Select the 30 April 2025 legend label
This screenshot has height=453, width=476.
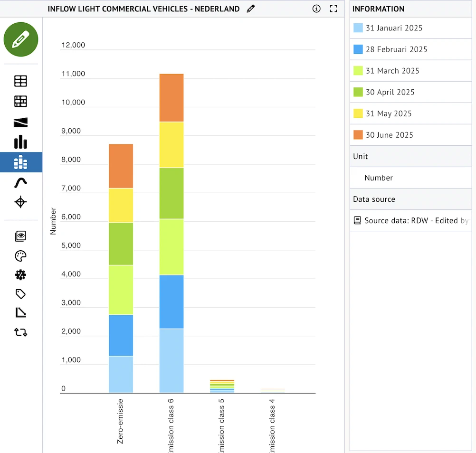(x=390, y=92)
